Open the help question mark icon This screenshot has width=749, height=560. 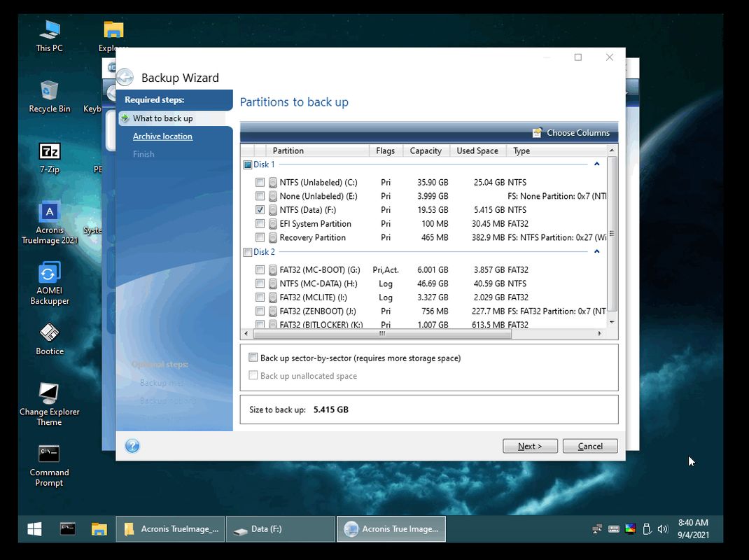(132, 446)
